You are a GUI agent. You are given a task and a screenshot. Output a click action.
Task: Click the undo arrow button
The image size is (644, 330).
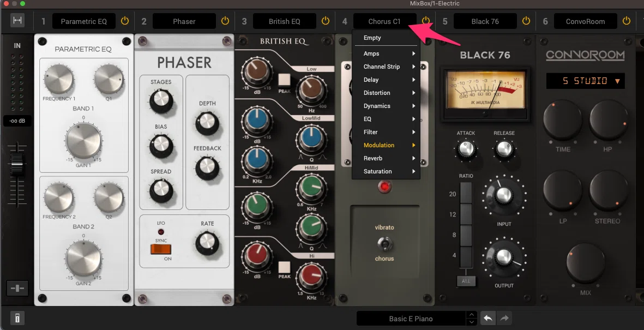pos(488,319)
